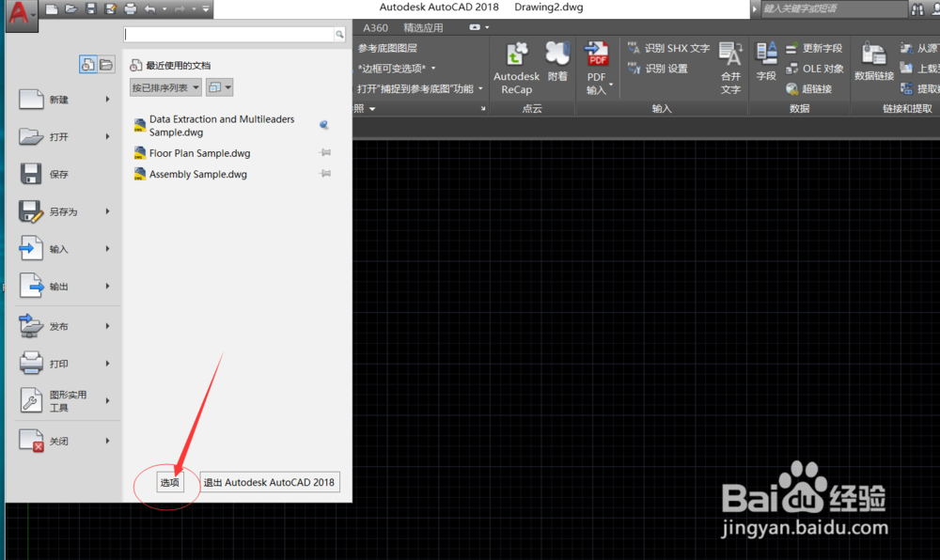Screen dimensions: 940x560
Task: Click the binoculars search icon
Action: click(917, 9)
